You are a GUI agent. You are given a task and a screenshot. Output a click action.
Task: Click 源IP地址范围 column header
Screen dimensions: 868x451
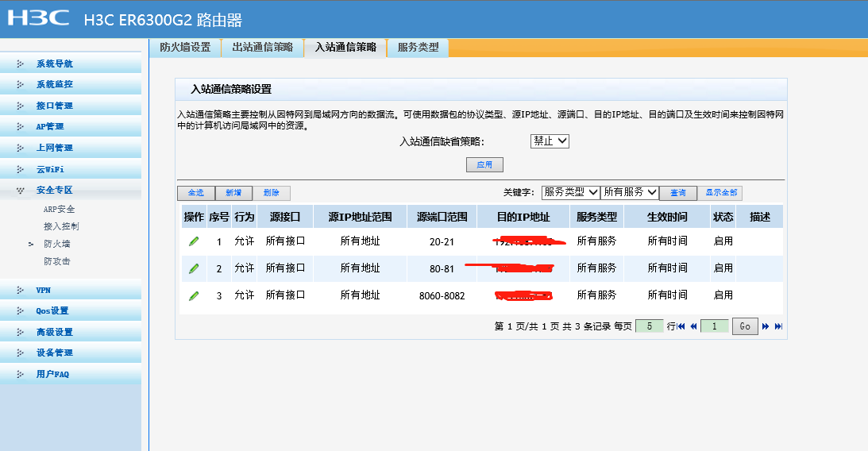point(360,217)
